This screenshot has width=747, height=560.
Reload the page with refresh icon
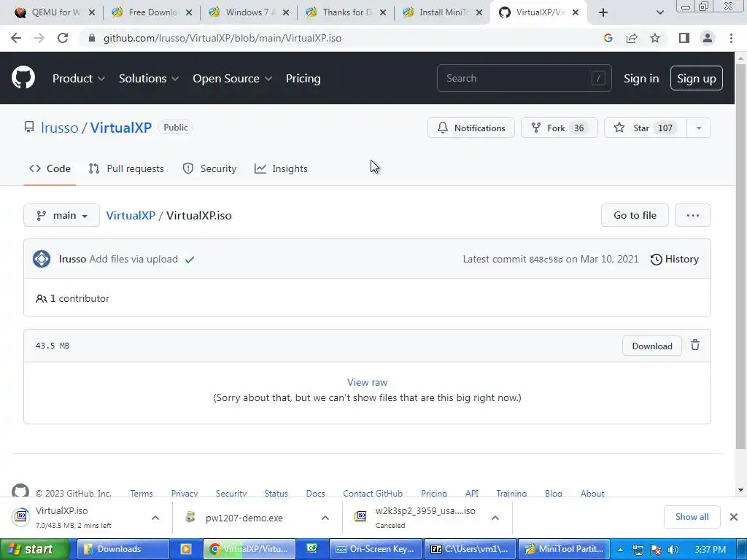pyautogui.click(x=63, y=38)
